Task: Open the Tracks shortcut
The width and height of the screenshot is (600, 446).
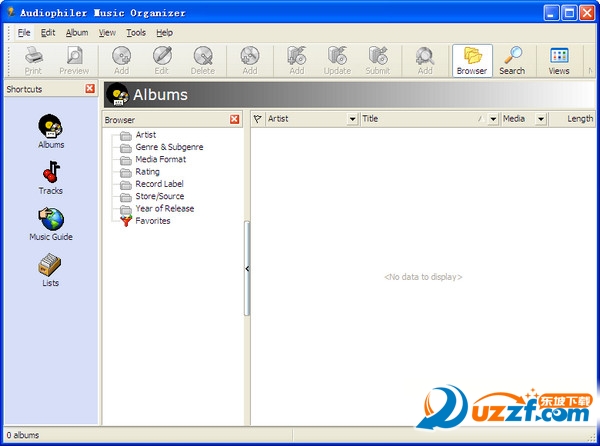Action: pyautogui.click(x=51, y=178)
